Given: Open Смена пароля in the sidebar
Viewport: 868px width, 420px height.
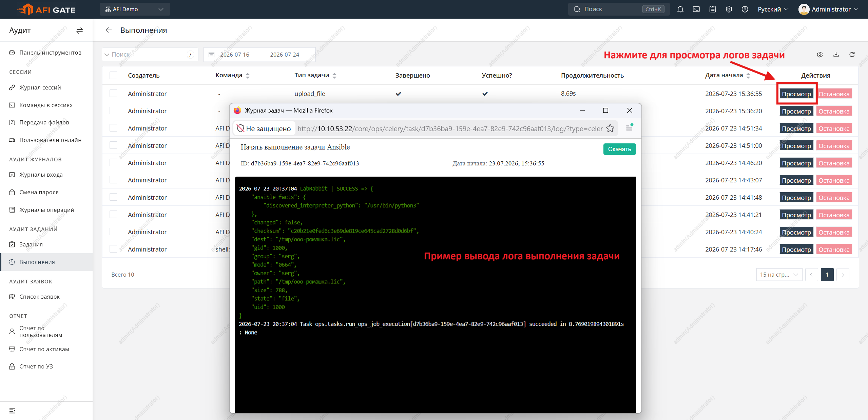Looking at the screenshot, I should [46, 192].
